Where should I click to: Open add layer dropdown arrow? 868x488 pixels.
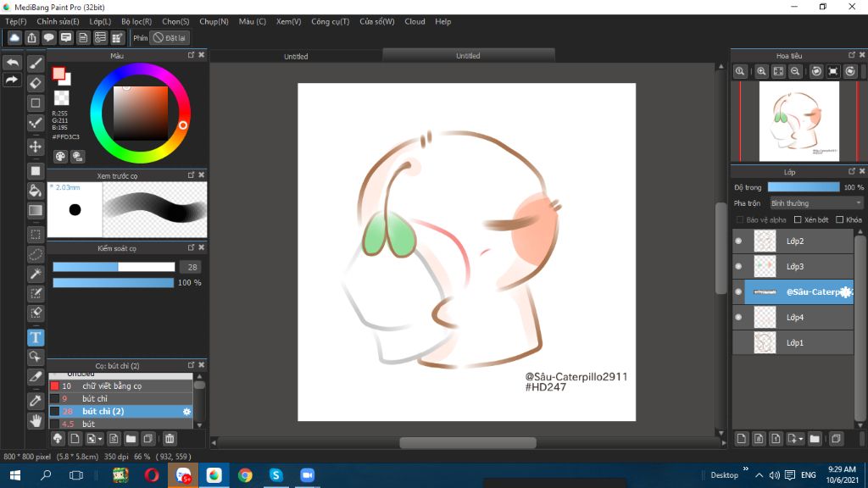[x=800, y=440]
